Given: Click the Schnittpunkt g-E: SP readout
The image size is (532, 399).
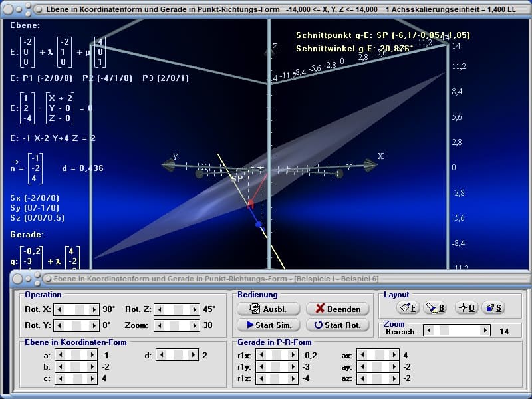Looking at the screenshot, I should [x=383, y=35].
